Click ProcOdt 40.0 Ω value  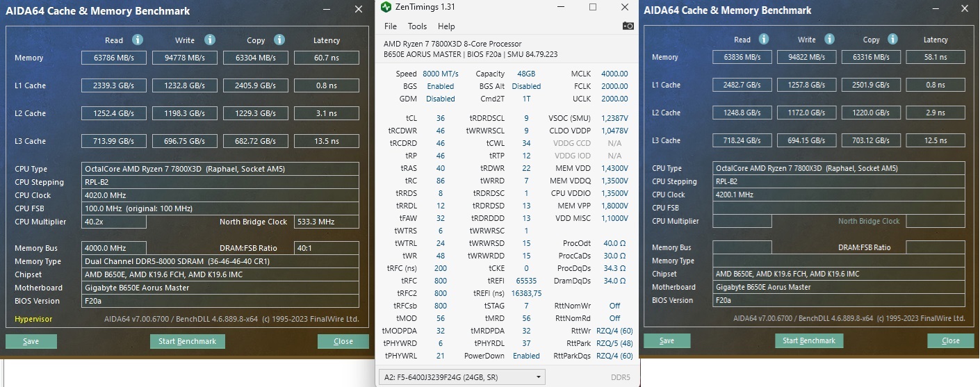pos(614,243)
